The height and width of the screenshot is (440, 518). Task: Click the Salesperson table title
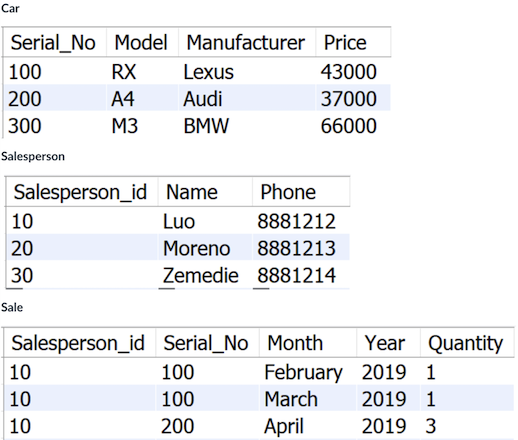pos(33,156)
